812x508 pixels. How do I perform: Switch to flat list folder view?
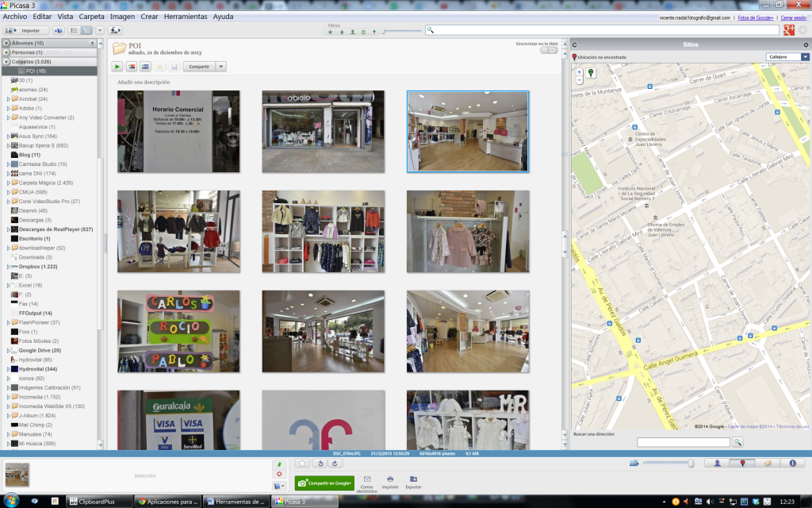coord(74,31)
